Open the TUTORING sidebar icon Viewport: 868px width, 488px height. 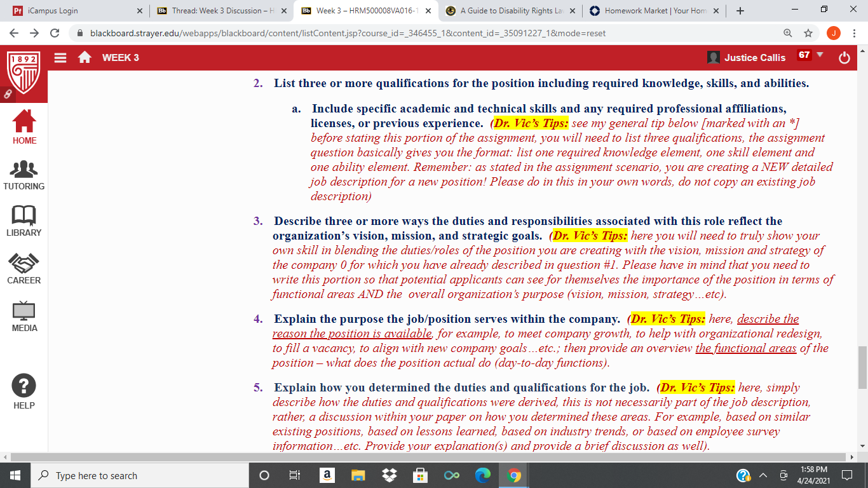pyautogui.click(x=24, y=175)
